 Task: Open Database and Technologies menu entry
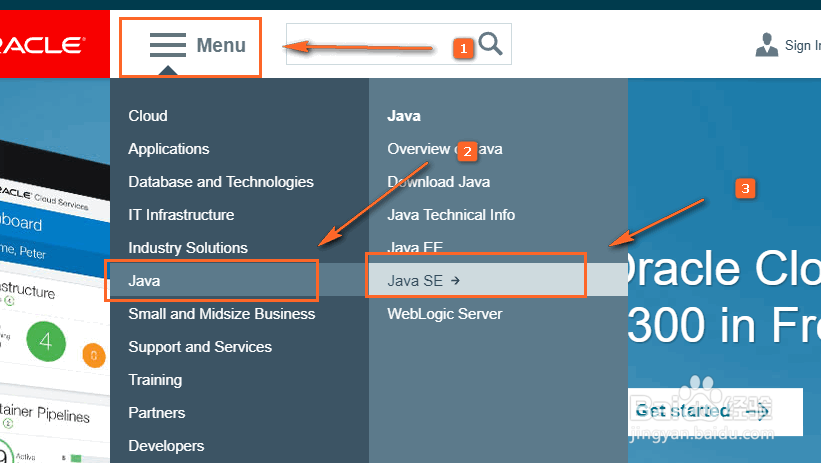click(221, 182)
